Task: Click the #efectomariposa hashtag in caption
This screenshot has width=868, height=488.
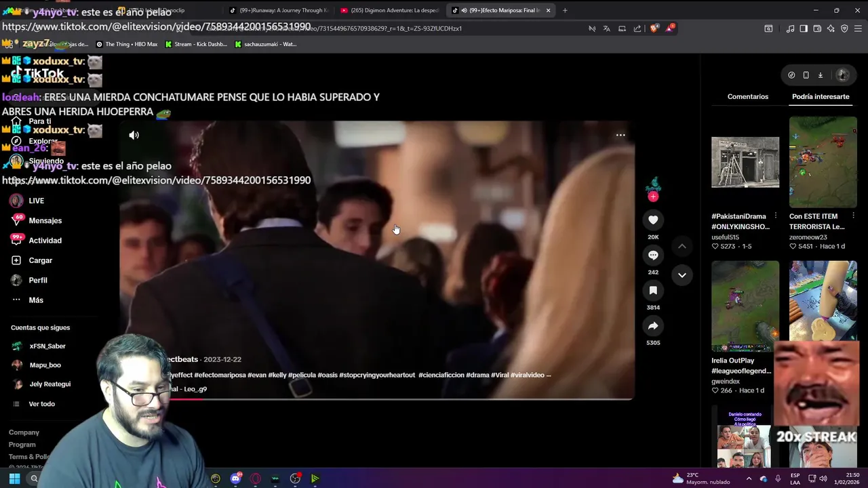Action: 220,375
